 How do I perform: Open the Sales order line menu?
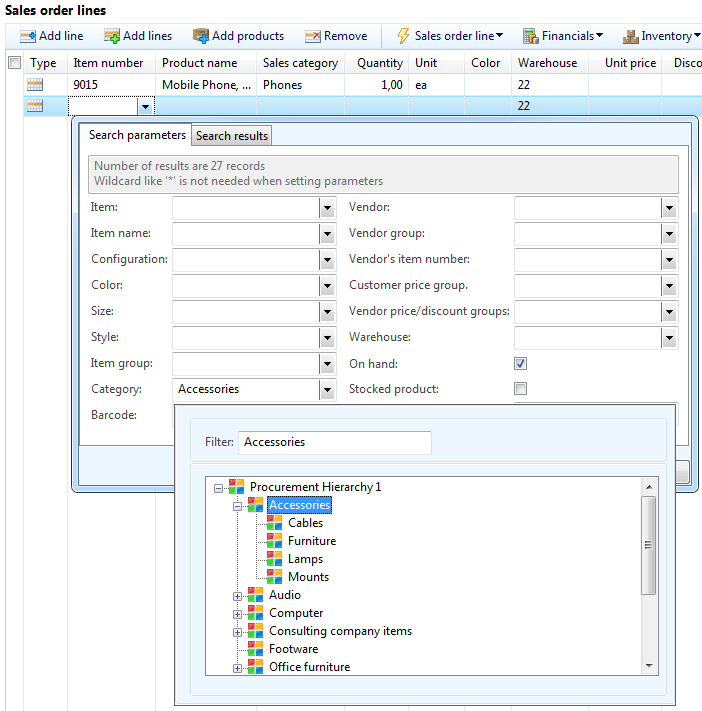(458, 36)
